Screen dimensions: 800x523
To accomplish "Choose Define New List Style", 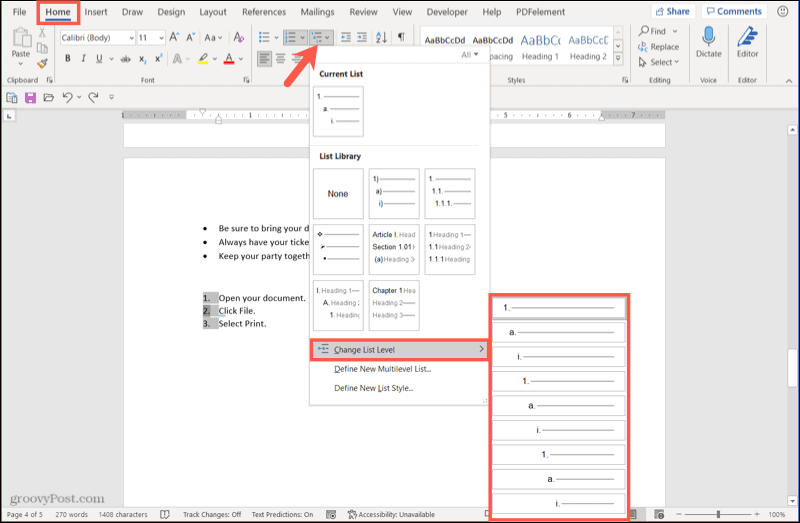I will (x=373, y=388).
